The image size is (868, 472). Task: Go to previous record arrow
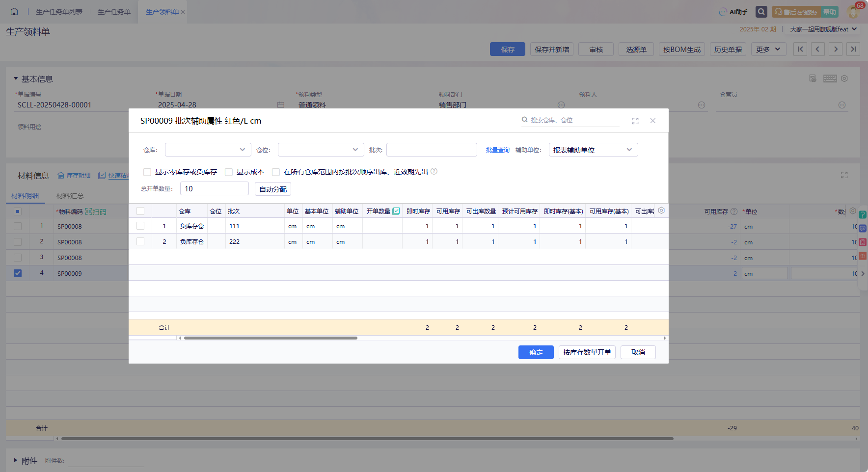point(818,49)
